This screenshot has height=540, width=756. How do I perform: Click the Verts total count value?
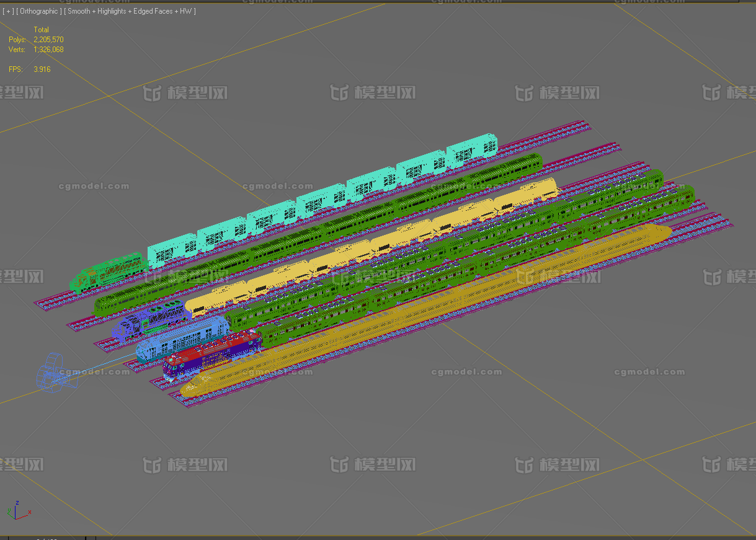48,50
